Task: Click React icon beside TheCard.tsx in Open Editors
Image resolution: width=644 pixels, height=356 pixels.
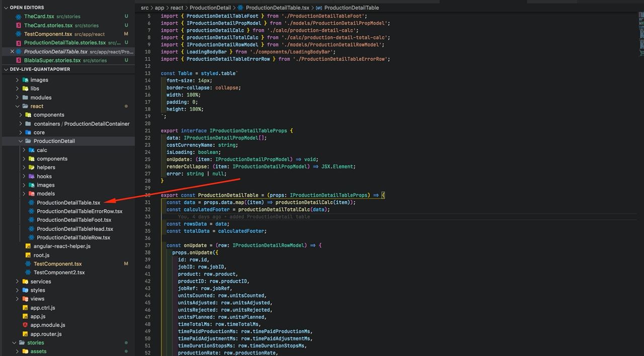Action: [19, 17]
